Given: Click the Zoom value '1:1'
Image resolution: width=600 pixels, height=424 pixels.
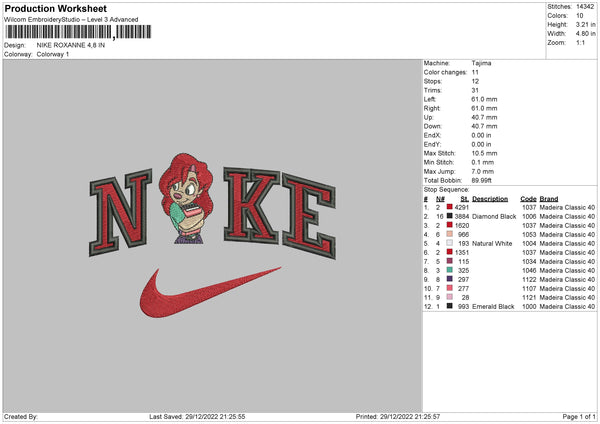Looking at the screenshot, I should tap(580, 43).
